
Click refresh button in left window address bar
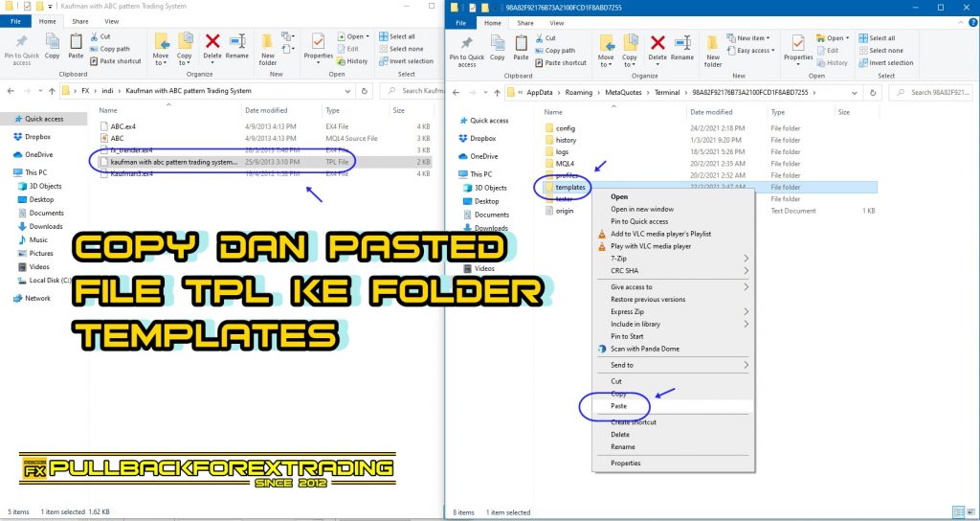coord(365,91)
